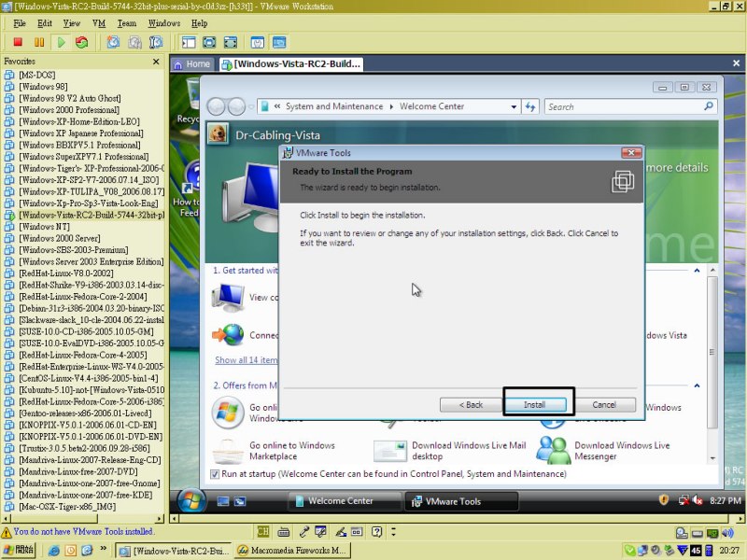Screen dimensions: 747x560
Task: Click the Vista Start orb
Action: [191, 500]
